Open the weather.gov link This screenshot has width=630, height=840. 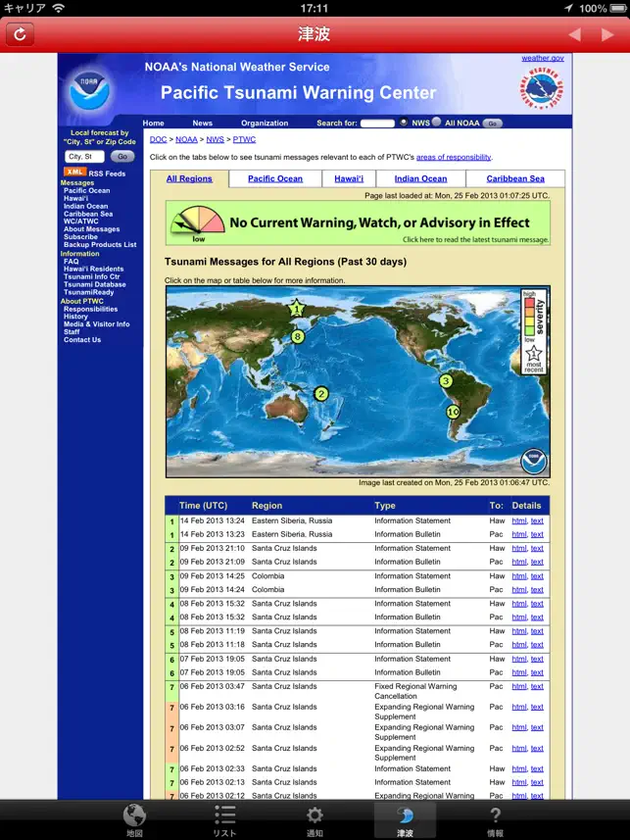coord(543,58)
